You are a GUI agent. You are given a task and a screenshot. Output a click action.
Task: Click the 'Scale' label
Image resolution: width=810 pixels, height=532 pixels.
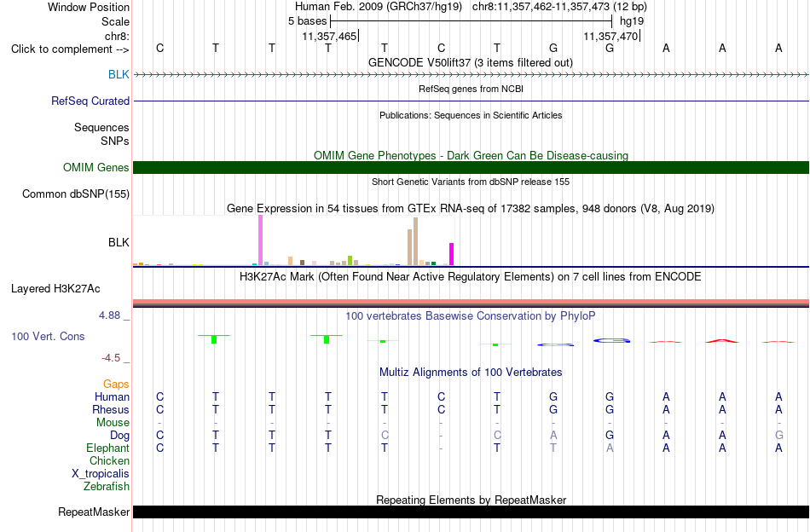tap(115, 21)
